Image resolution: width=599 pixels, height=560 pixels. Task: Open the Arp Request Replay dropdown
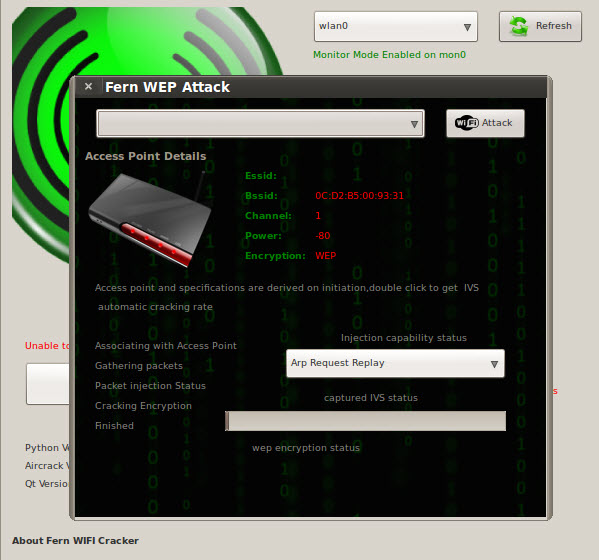tap(395, 363)
